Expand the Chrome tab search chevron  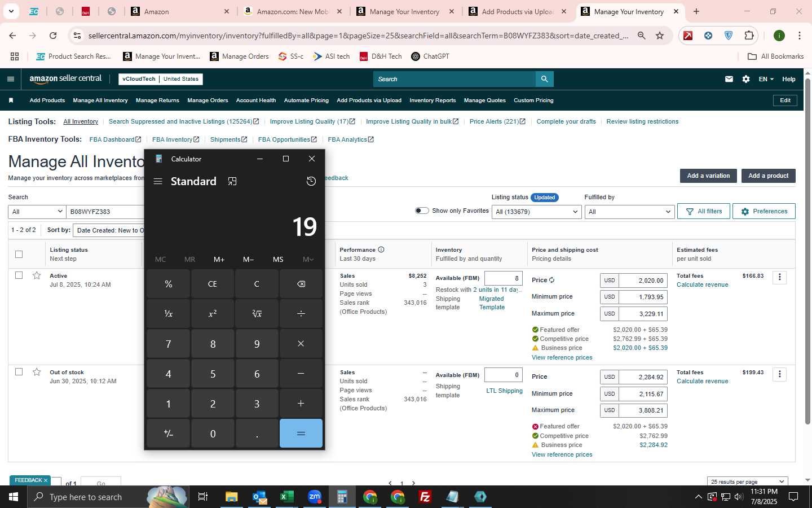point(11,11)
